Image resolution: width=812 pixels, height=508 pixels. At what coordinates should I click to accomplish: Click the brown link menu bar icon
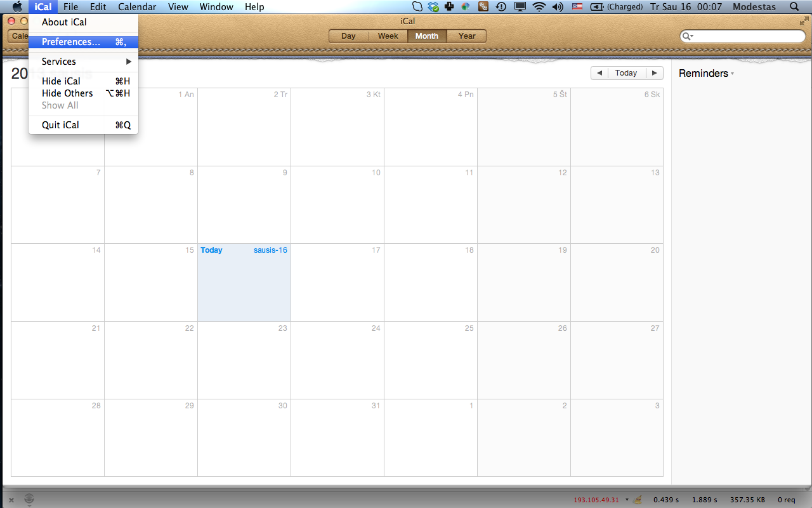483,7
